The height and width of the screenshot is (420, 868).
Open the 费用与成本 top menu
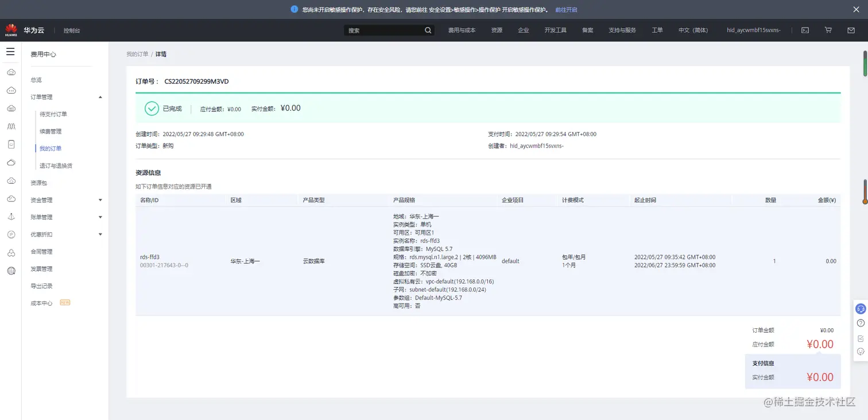[462, 30]
